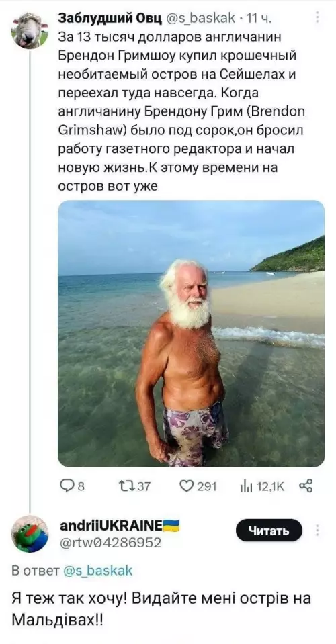Image resolution: width=336 pixels, height=644 pixels.
Task: Open the @rtw04286952 handle
Action: (x=110, y=543)
